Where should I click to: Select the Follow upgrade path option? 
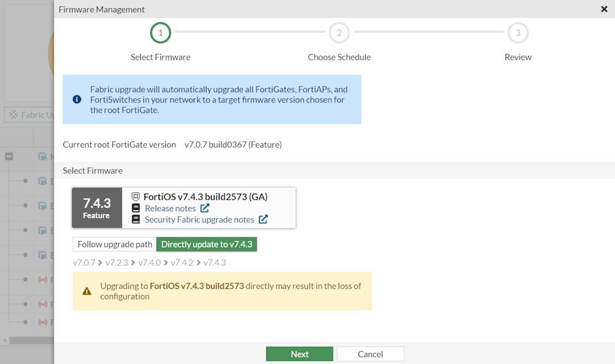(x=114, y=244)
